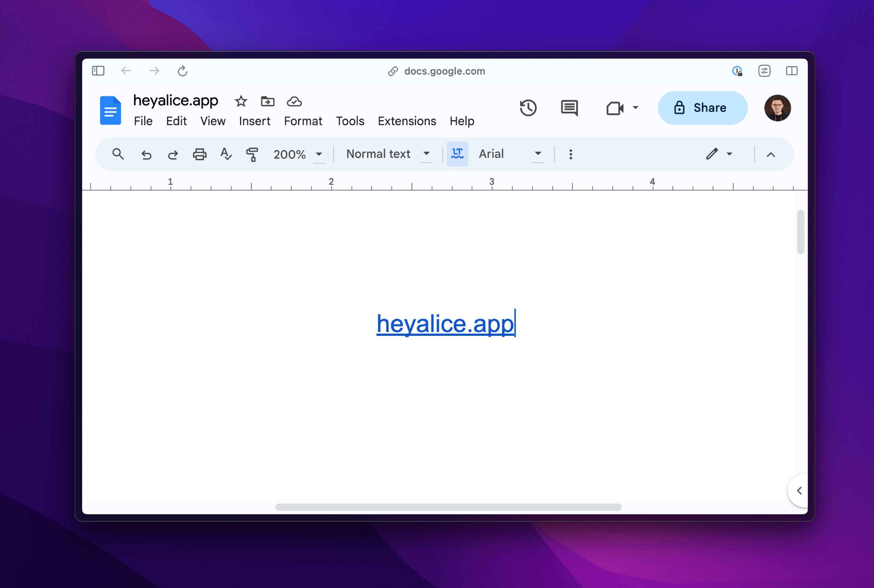
Task: Open the Extensions menu
Action: coord(406,121)
